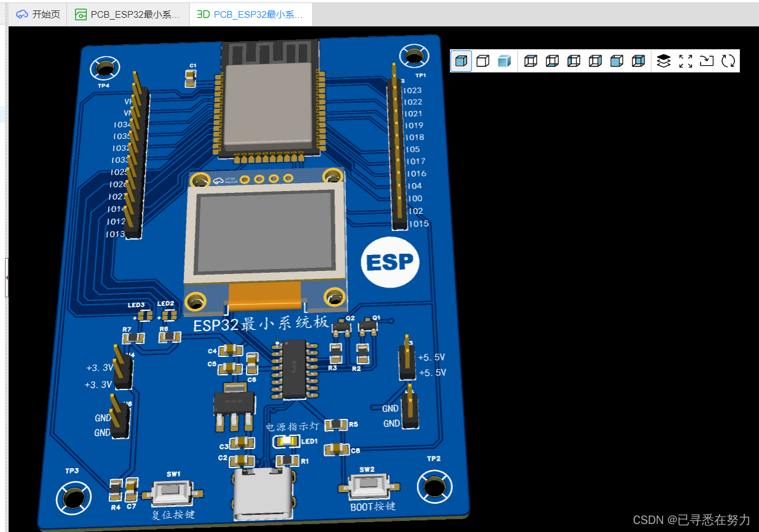Click the export arrow-into-tray icon
Image resolution: width=759 pixels, height=532 pixels.
(x=707, y=61)
